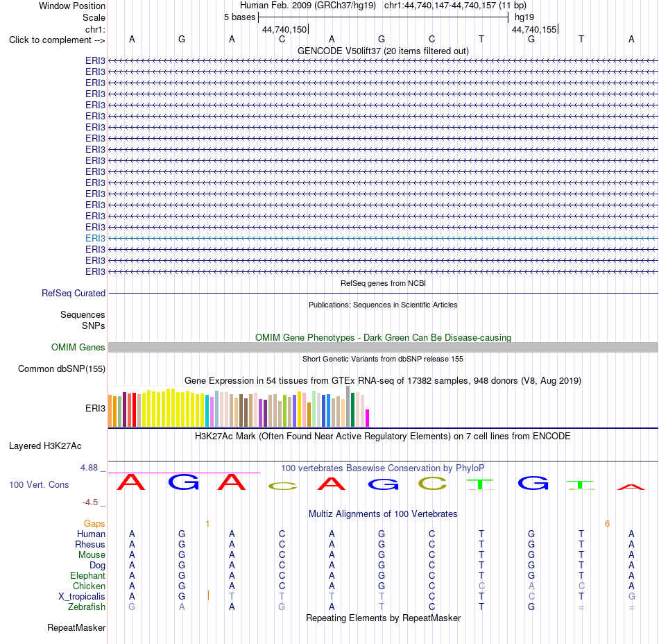Open the "RefSeq genes from NCBI" track title
This screenshot has height=644, width=659.
(383, 283)
